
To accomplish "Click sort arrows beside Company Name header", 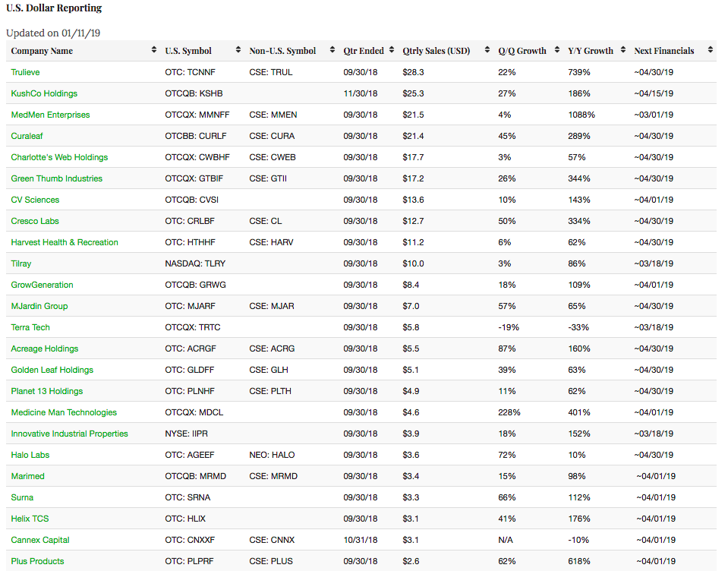I will coord(155,51).
